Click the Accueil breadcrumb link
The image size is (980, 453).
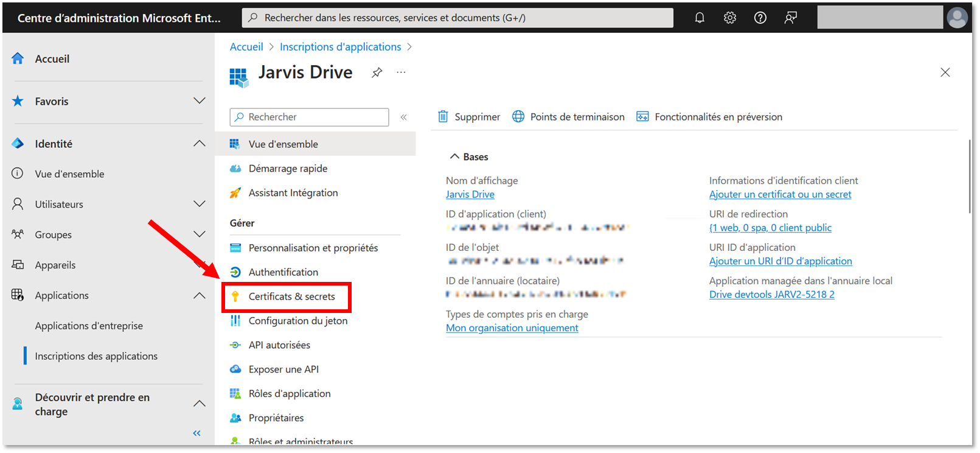coord(246,47)
